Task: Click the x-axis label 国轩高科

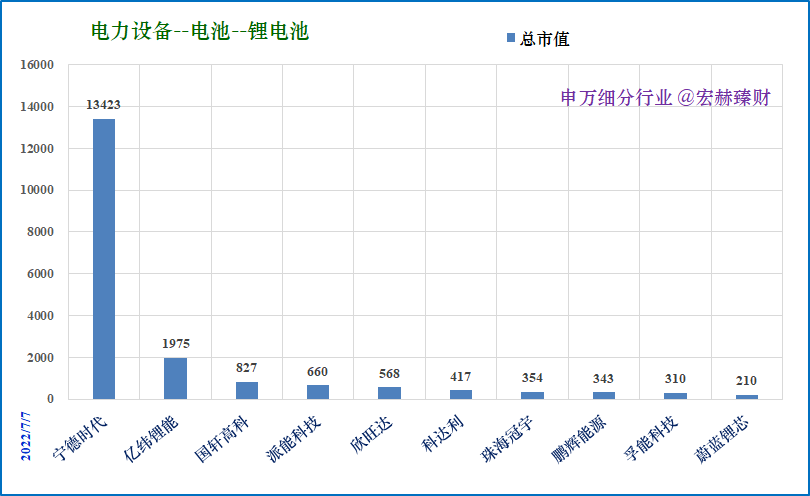Action: [222, 439]
